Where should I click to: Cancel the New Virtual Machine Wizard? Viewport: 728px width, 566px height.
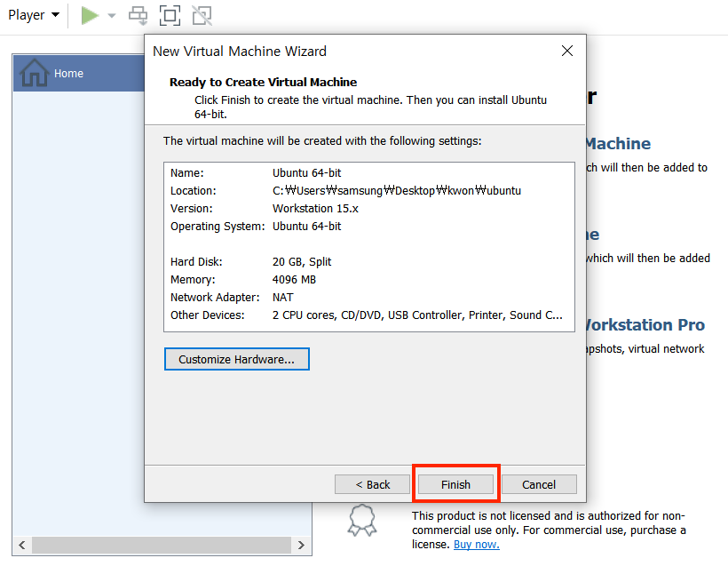click(x=539, y=484)
